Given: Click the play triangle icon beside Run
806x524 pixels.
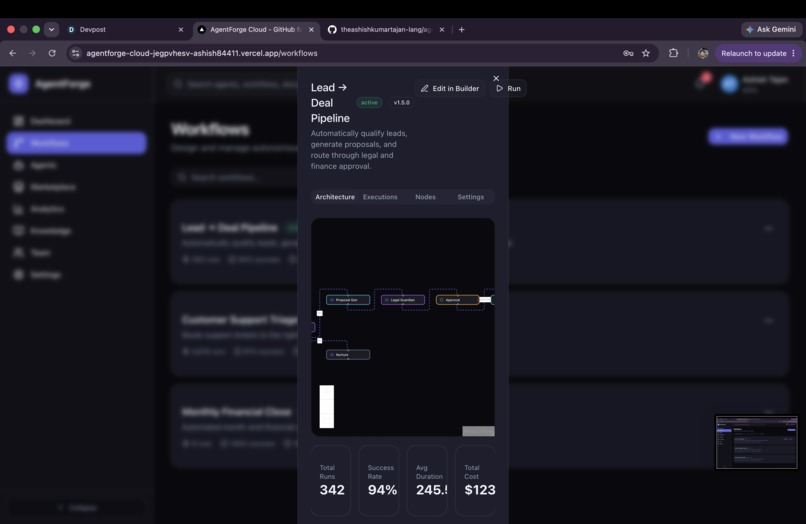Looking at the screenshot, I should (x=499, y=88).
